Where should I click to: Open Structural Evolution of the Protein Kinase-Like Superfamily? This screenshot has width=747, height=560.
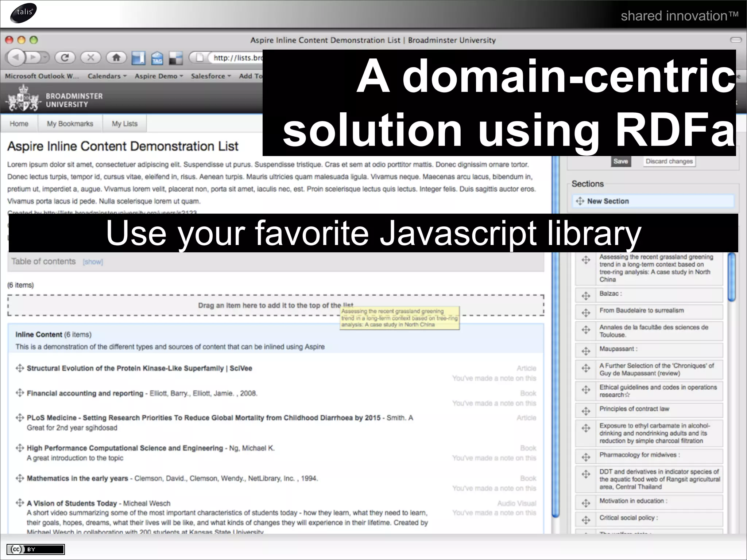tap(139, 368)
